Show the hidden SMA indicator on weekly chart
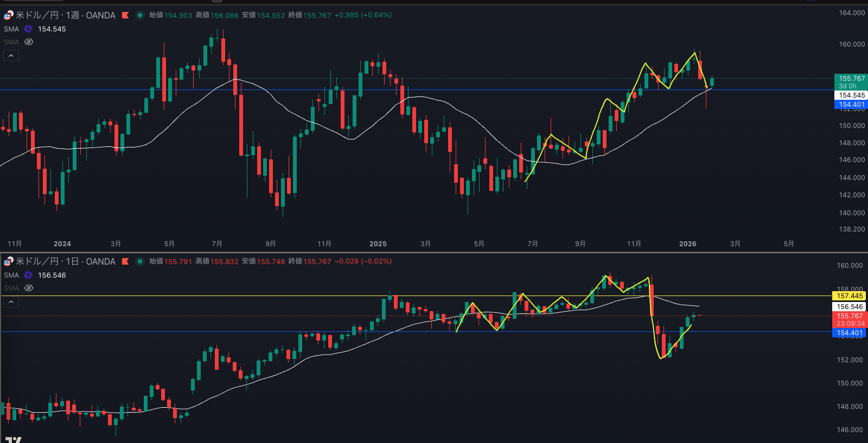This screenshot has width=868, height=443. click(29, 42)
